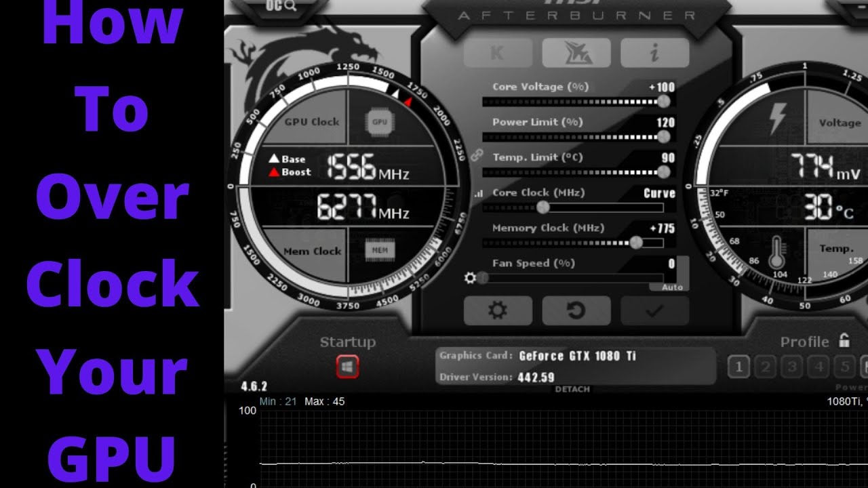Select profile slot 1

(x=738, y=367)
